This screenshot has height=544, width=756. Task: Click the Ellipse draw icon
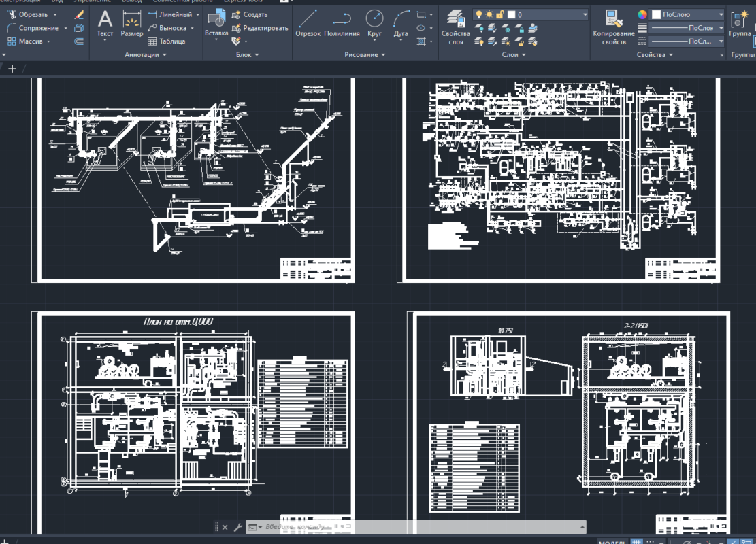[x=421, y=28]
